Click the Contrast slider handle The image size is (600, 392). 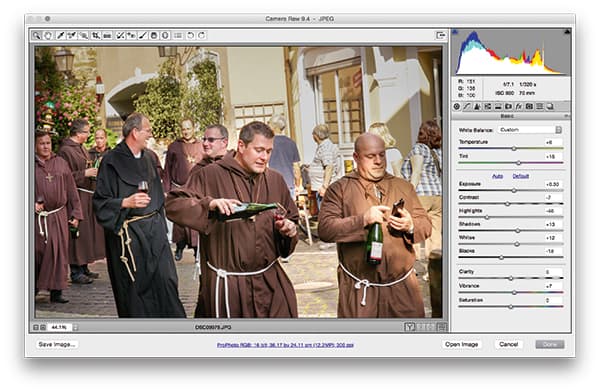507,204
